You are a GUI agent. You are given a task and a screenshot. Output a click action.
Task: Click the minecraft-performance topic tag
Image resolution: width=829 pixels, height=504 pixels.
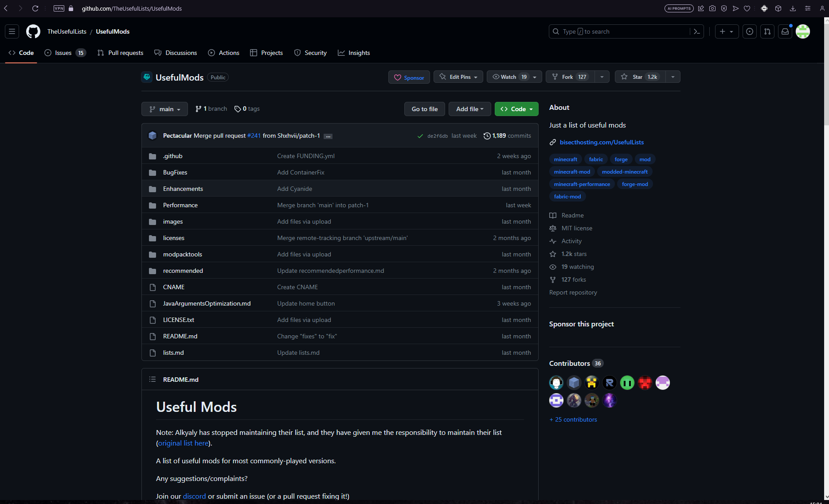pyautogui.click(x=582, y=184)
